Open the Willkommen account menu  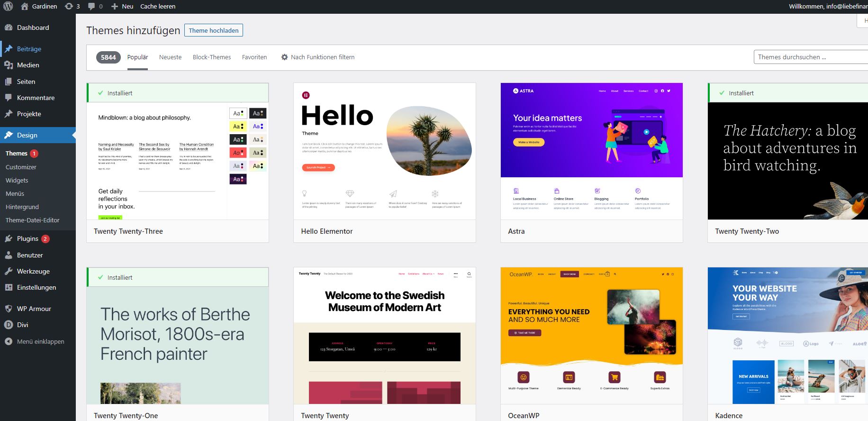(x=828, y=6)
